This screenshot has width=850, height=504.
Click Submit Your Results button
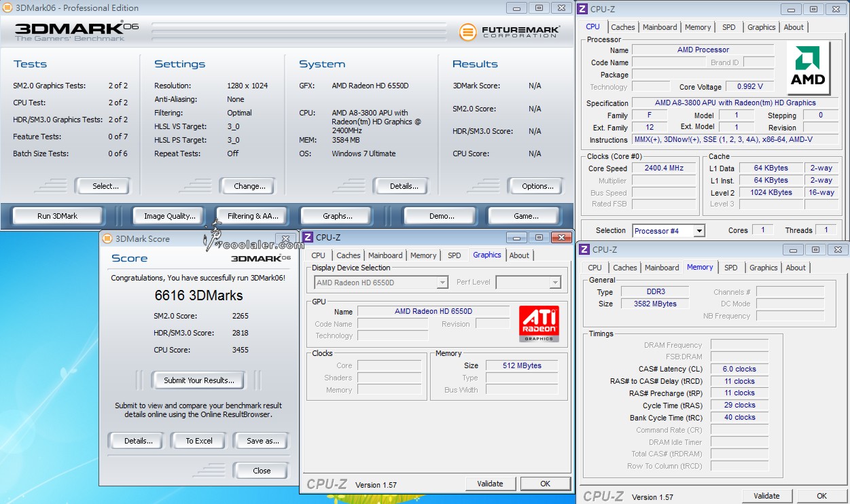199,380
